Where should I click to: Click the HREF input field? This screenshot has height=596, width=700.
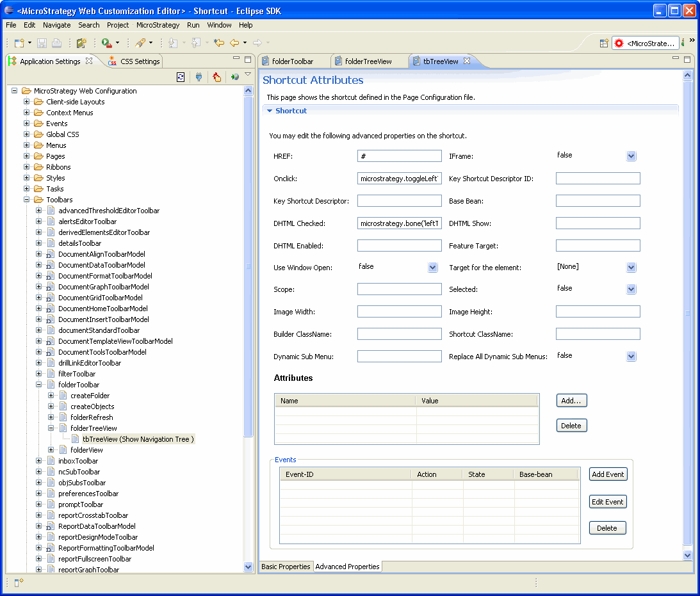click(400, 156)
